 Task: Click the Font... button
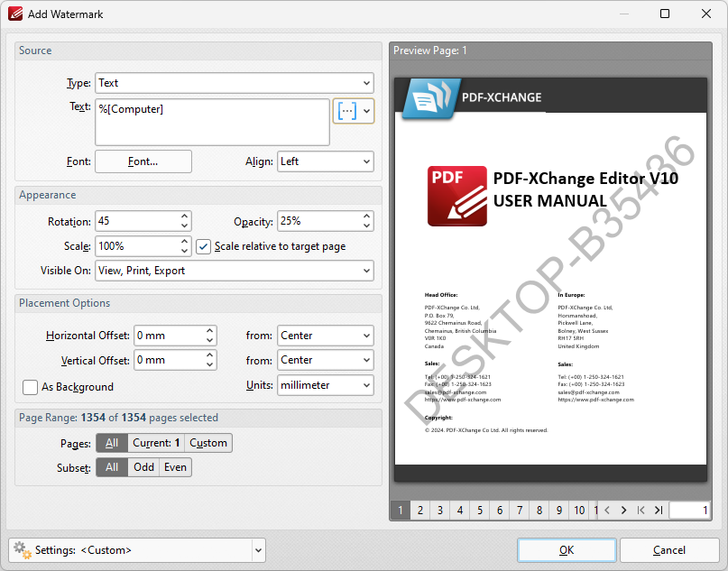click(143, 161)
